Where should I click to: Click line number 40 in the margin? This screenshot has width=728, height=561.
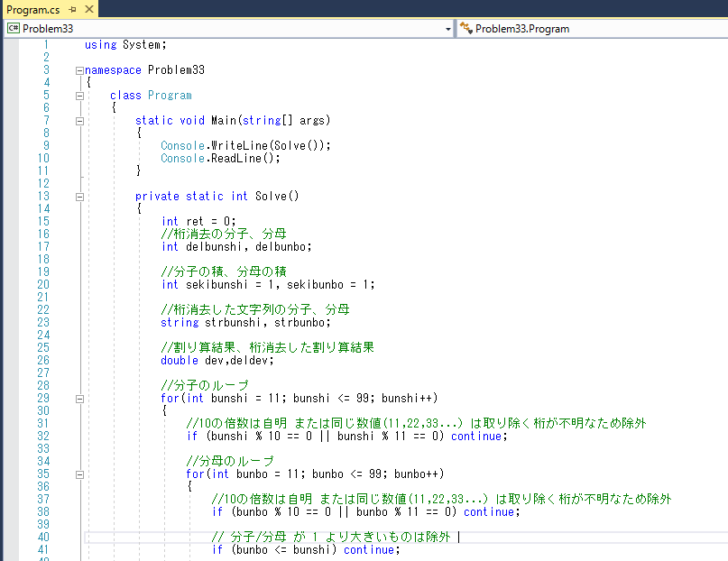(43, 537)
